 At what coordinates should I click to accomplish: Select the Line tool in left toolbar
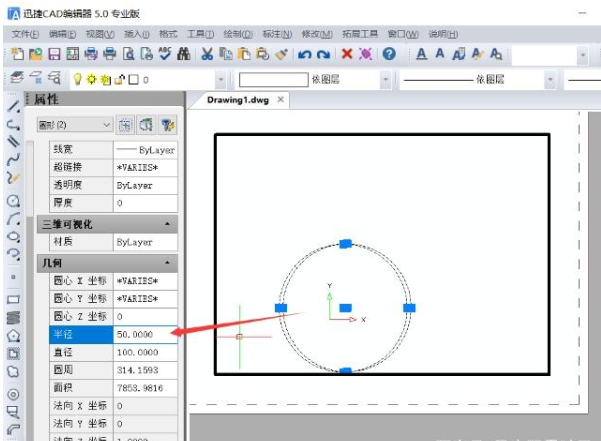point(13,106)
